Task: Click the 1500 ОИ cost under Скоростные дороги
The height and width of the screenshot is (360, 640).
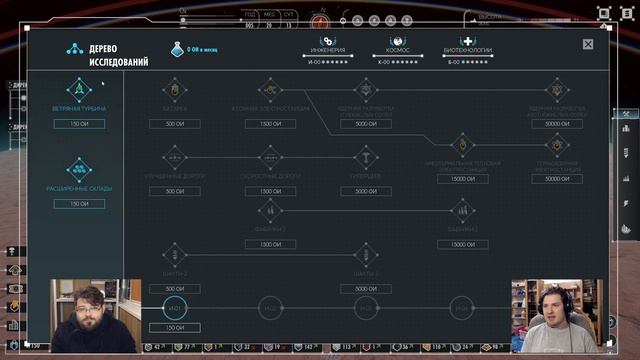Action: (270, 191)
